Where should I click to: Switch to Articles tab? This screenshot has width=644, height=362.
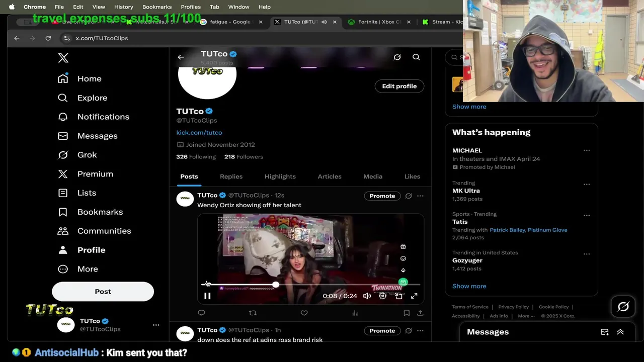pos(330,176)
